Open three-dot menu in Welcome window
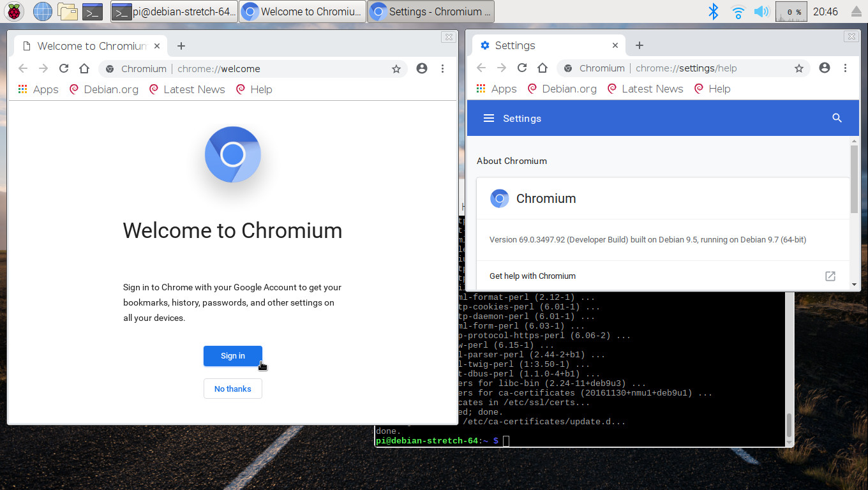868x490 pixels. coord(442,68)
